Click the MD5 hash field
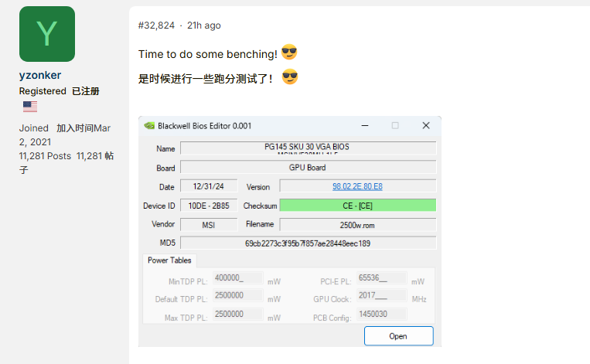Screen dimensions: 590x364 tap(308, 243)
